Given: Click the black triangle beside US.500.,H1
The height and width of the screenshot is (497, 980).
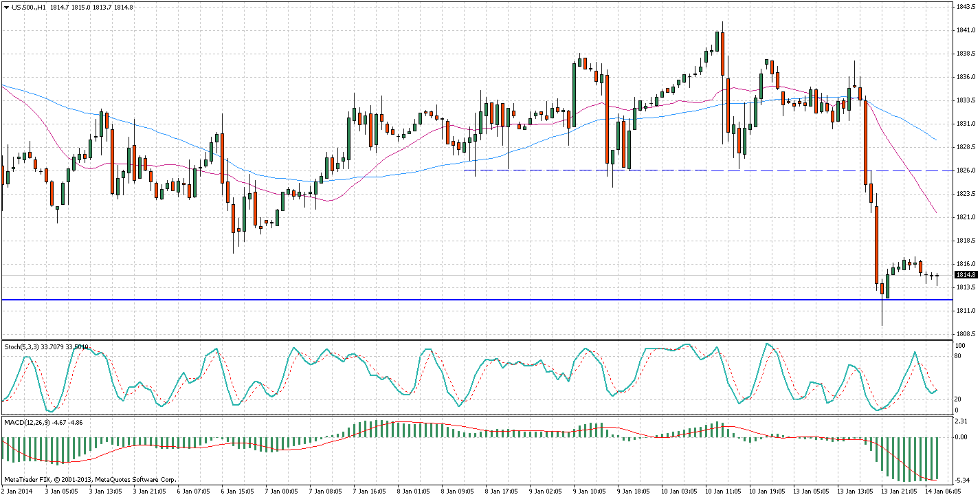Looking at the screenshot, I should [x=6, y=7].
